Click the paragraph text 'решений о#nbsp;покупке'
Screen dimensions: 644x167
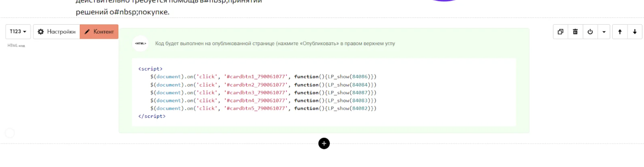tap(123, 12)
